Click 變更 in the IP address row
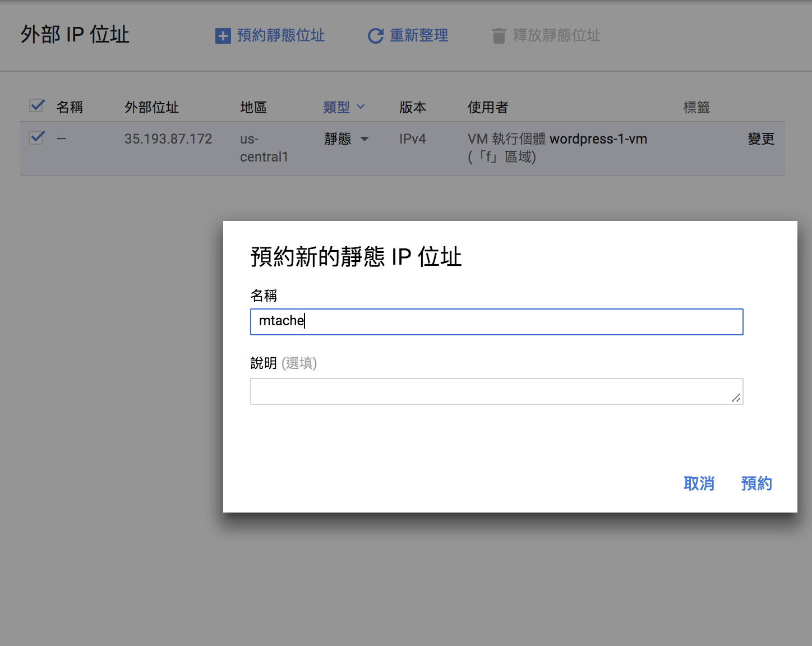This screenshot has height=646, width=812. point(761,139)
